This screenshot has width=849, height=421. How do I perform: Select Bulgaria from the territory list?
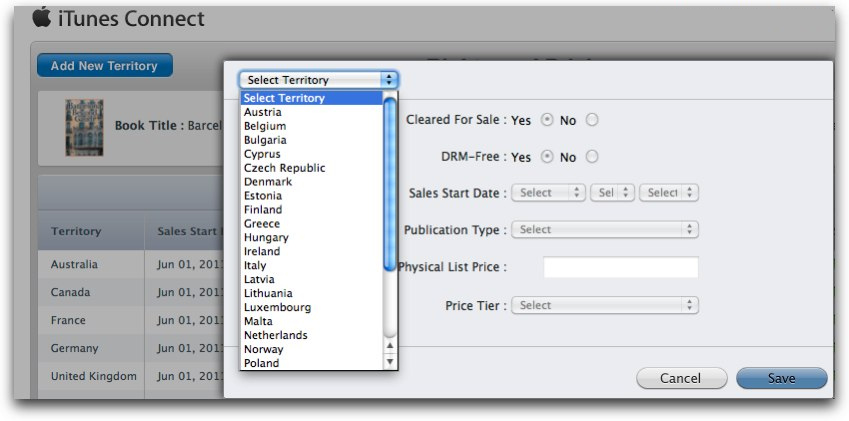click(312, 140)
